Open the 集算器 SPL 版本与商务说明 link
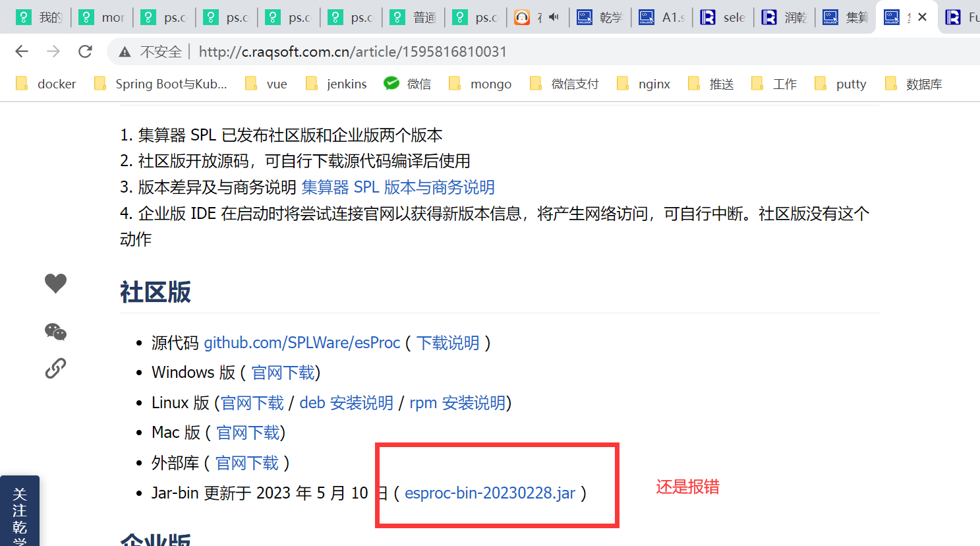 (x=398, y=187)
